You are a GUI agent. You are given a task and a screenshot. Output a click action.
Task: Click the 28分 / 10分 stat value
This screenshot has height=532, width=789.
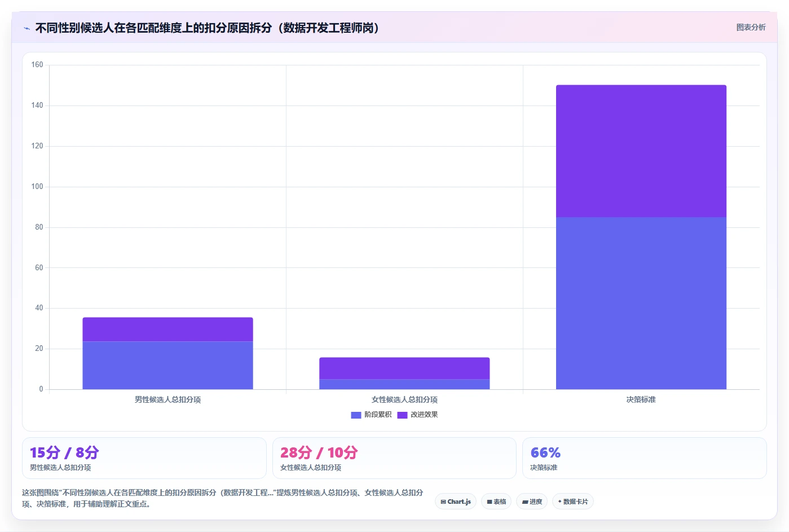(319, 452)
